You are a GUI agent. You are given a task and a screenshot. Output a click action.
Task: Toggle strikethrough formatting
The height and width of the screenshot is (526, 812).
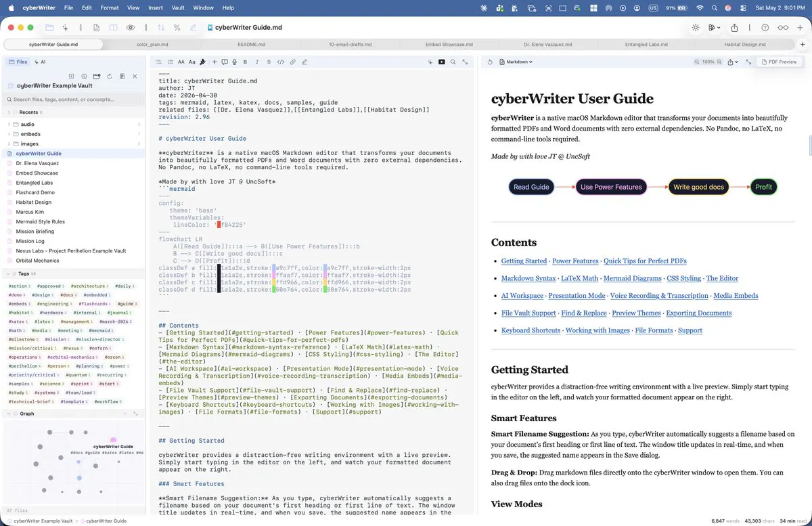[x=269, y=62]
